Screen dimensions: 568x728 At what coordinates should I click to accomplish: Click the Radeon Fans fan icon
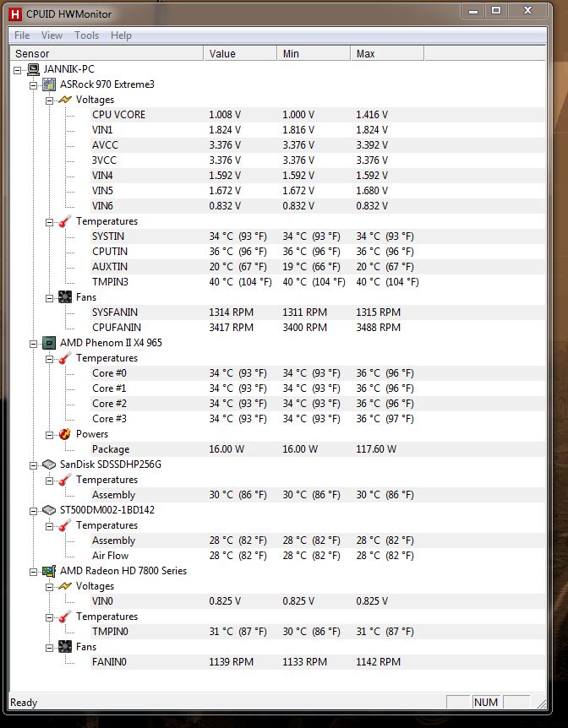(65, 647)
